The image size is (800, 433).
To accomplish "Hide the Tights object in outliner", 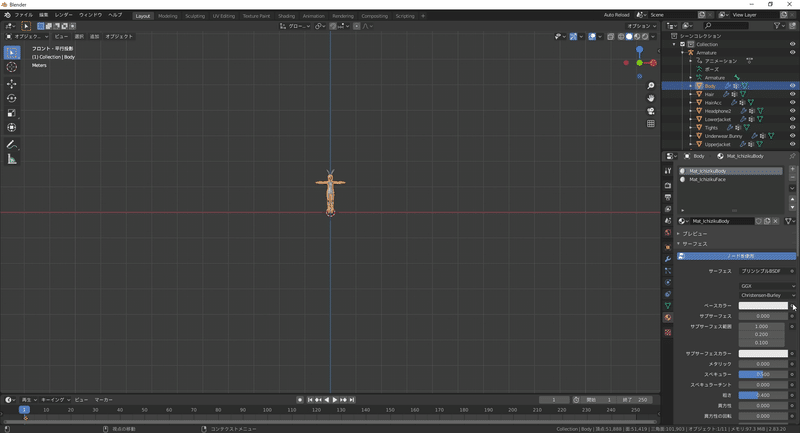I will tap(792, 128).
